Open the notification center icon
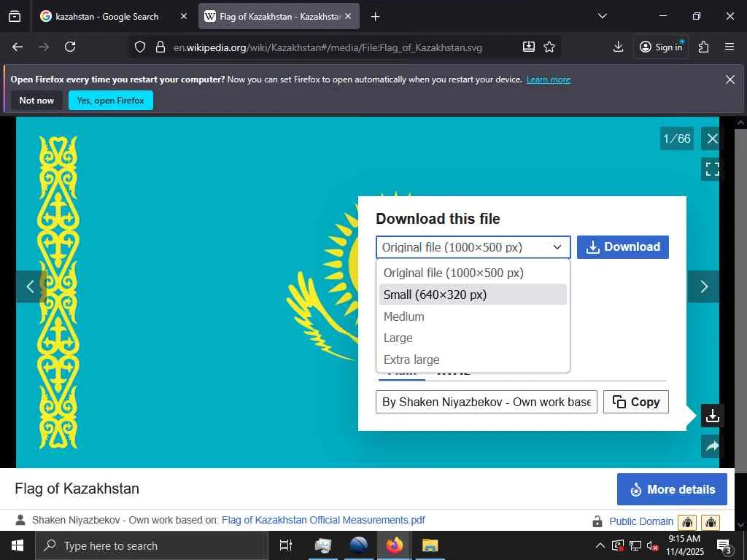The image size is (747, 560). 724,545
